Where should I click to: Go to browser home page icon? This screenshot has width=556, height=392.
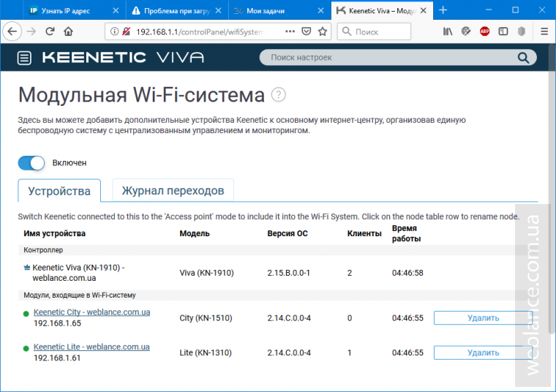69,31
